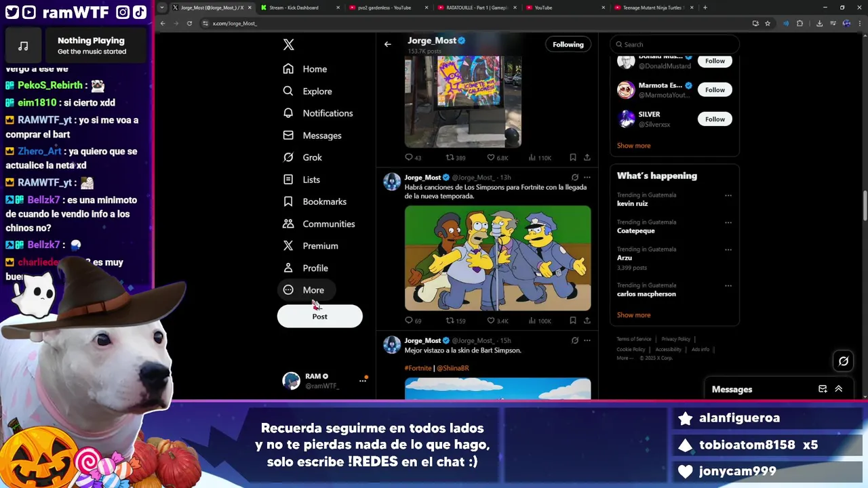View analytics for 100K views post
The width and height of the screenshot is (868, 488).
[x=540, y=321]
